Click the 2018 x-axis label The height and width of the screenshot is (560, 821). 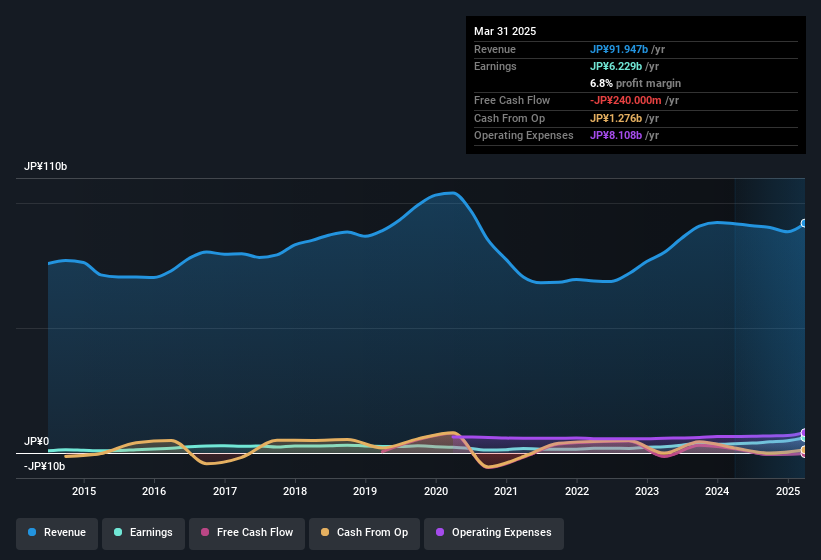pos(295,491)
